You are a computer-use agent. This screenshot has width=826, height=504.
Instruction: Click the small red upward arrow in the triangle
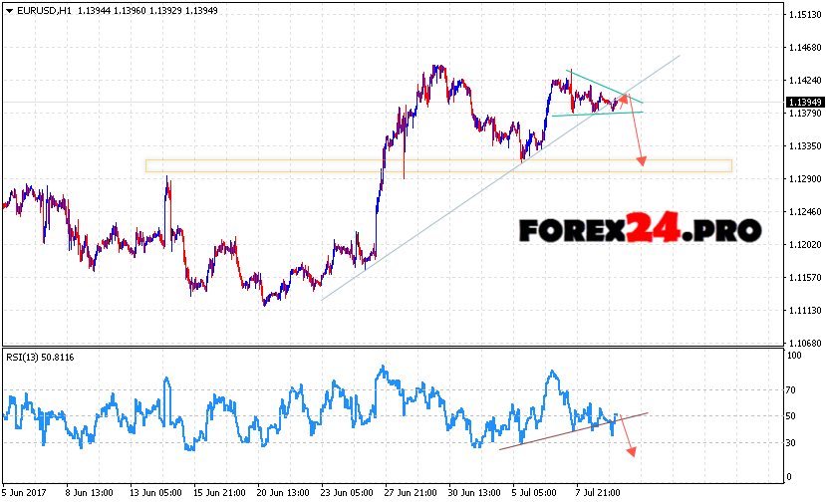(624, 99)
